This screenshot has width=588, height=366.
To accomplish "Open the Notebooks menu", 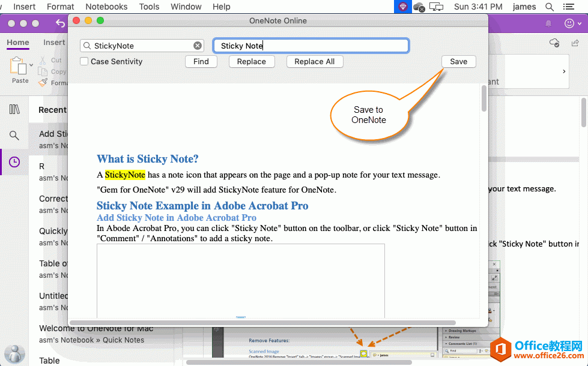I will (x=106, y=7).
